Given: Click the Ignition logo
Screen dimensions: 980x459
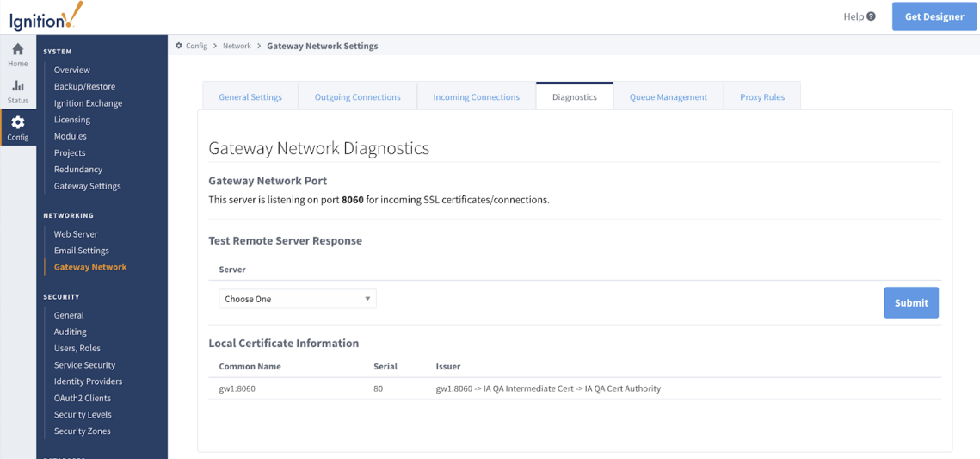Looking at the screenshot, I should (46, 17).
